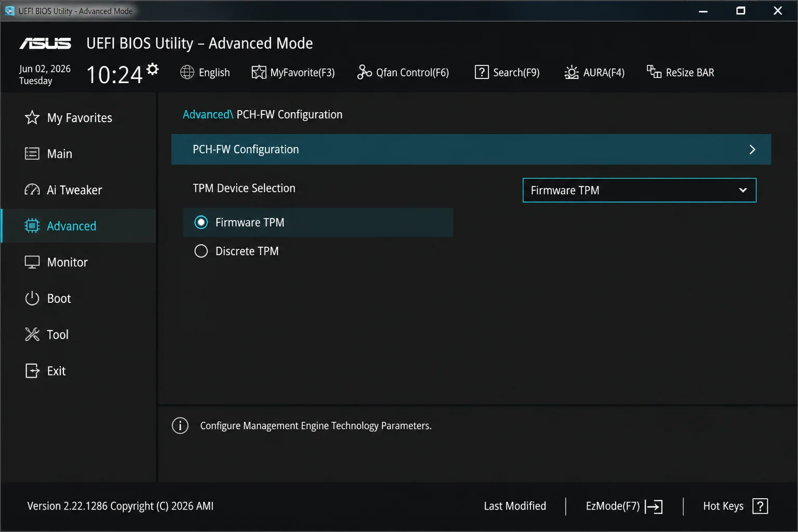Click the Jun 02, 2026 date

(x=45, y=69)
